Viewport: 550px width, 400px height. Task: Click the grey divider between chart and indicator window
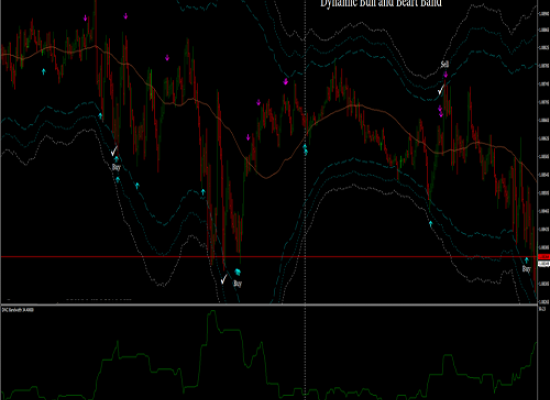coord(269,305)
